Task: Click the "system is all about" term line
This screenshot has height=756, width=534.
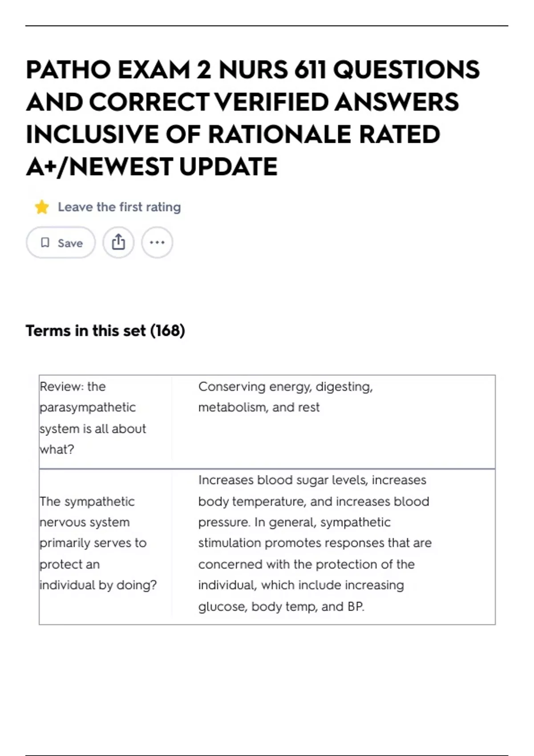Action: [93, 429]
